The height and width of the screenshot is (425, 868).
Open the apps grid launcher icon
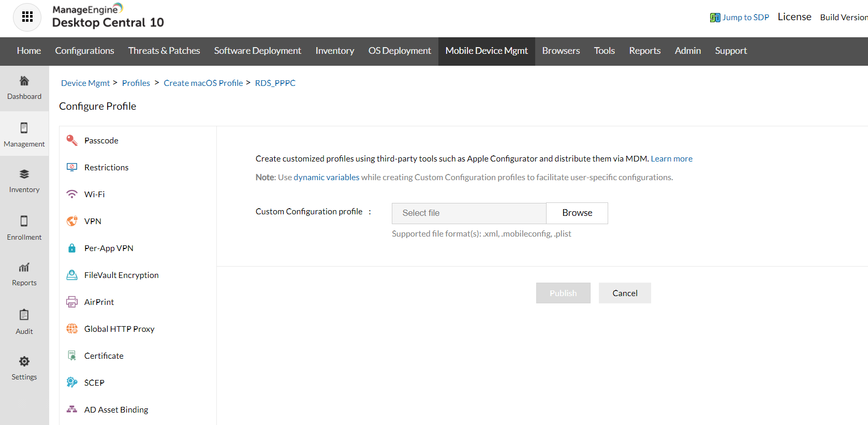tap(27, 17)
